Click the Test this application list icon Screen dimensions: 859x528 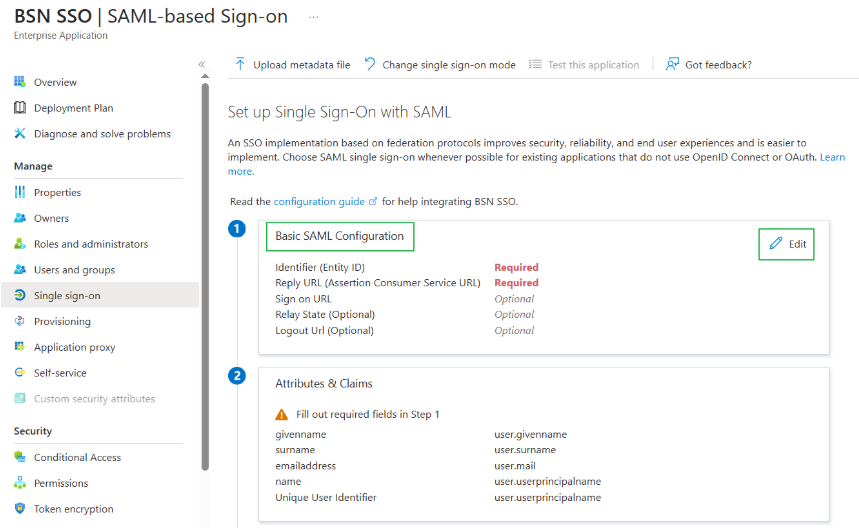tap(535, 64)
